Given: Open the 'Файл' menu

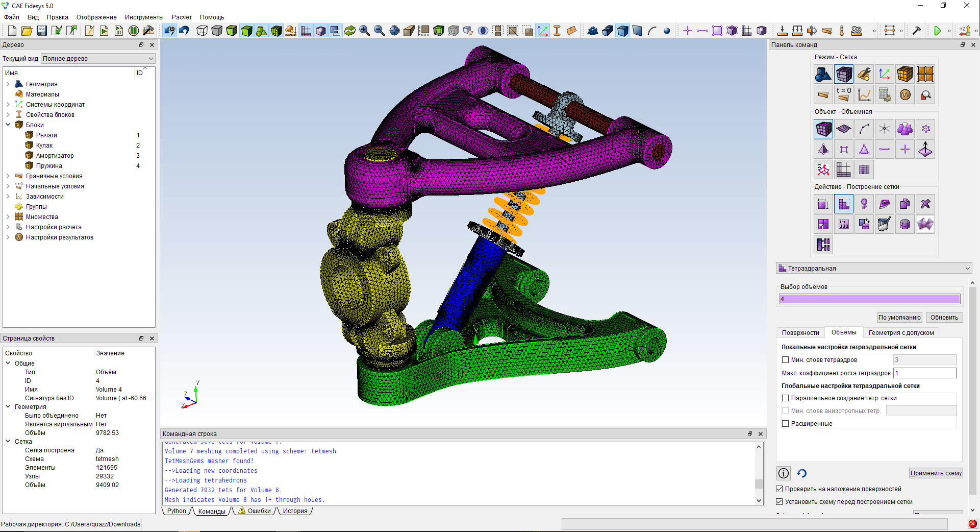Looking at the screenshot, I should 12,17.
